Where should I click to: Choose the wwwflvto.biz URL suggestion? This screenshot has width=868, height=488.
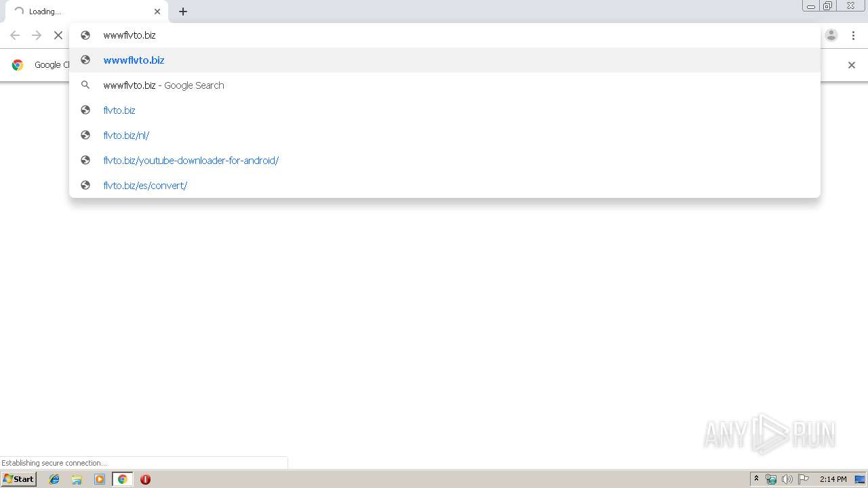pos(445,60)
